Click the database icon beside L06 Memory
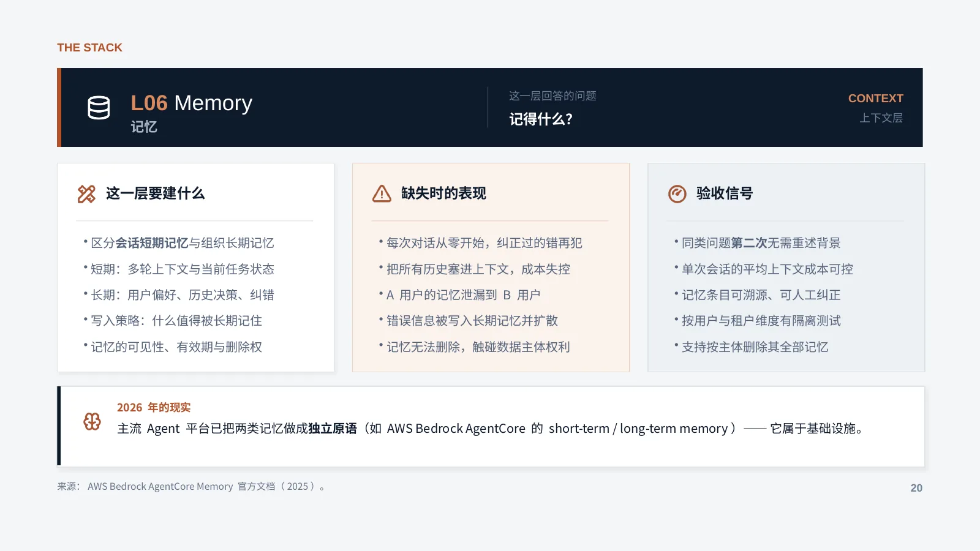The image size is (980, 551). [x=99, y=108]
